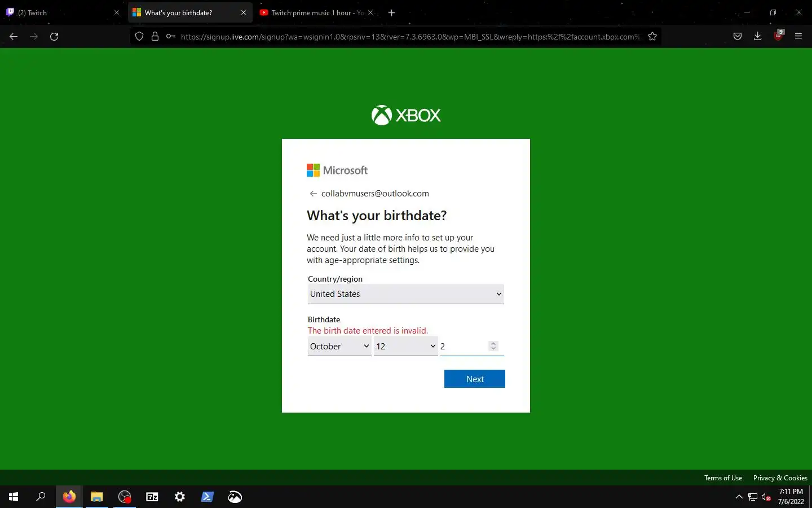Screen dimensions: 812x508
Task: Open a new browser tab
Action: pos(392,12)
